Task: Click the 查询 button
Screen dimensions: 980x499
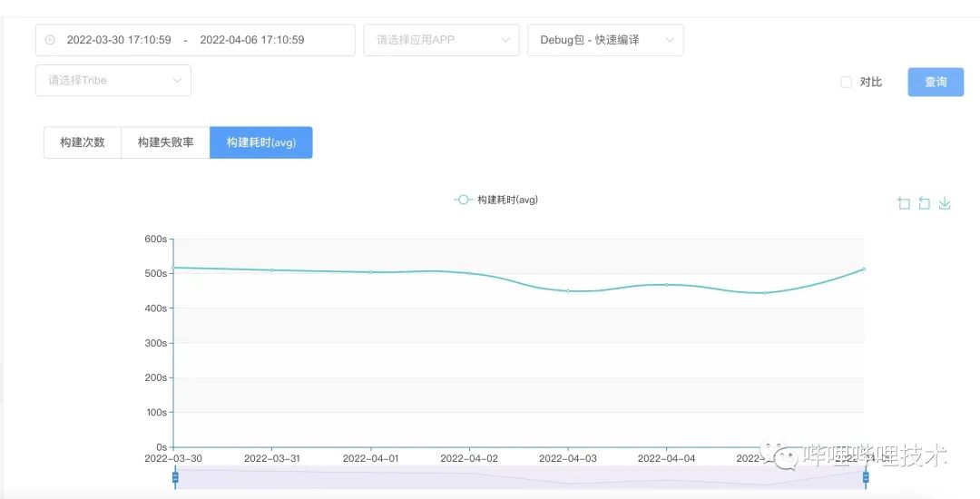Action: pyautogui.click(x=936, y=82)
